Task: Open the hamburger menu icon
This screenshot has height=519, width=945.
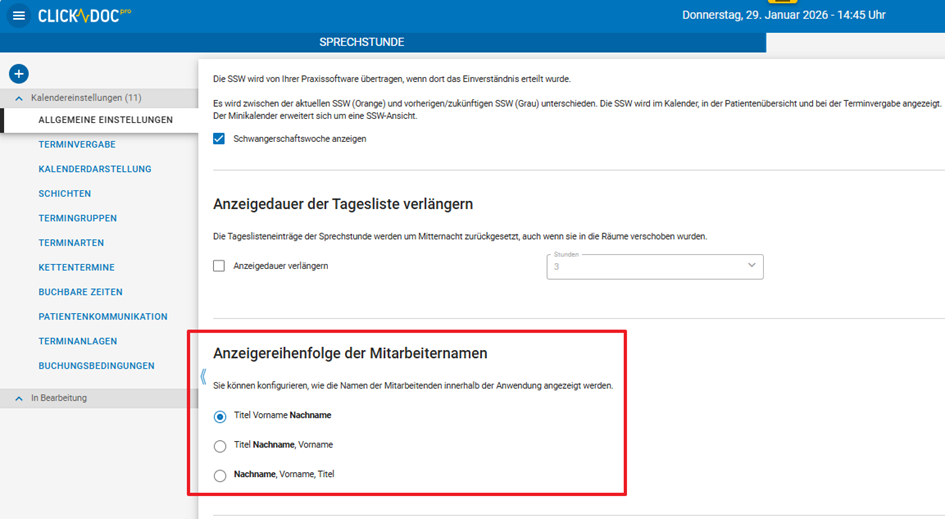Action: click(18, 16)
